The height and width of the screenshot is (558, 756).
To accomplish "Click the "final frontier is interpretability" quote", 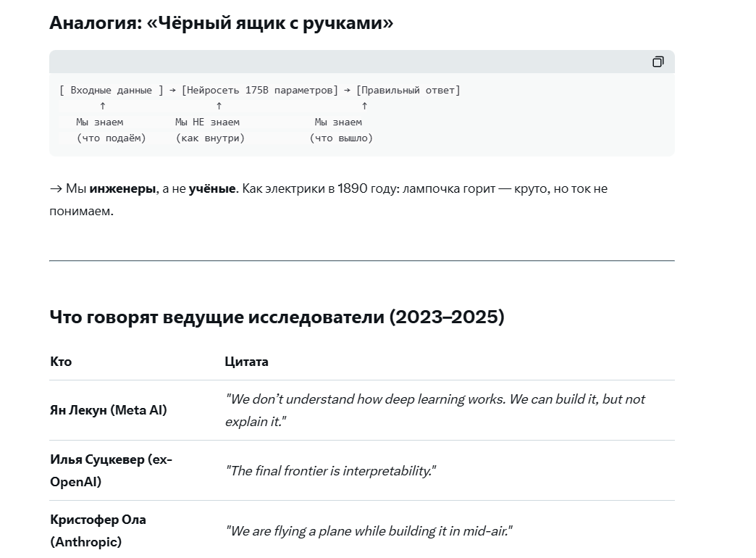I will [331, 471].
